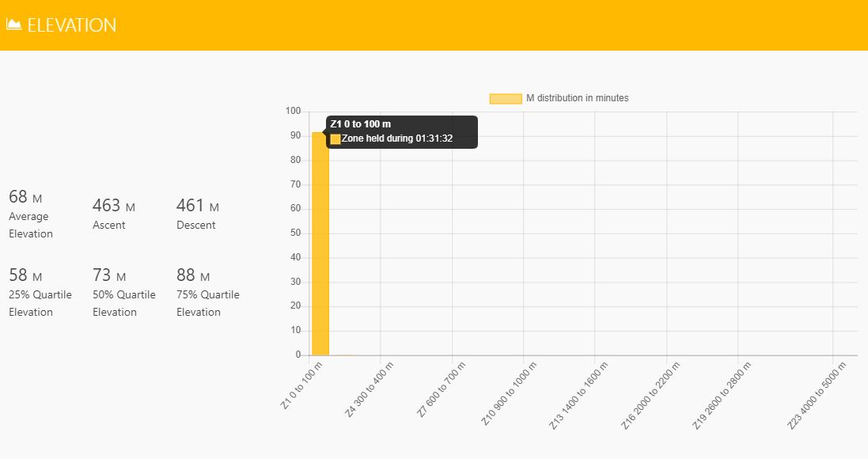The width and height of the screenshot is (868, 459).
Task: Click the ELEVATION header title
Action: click(x=72, y=25)
